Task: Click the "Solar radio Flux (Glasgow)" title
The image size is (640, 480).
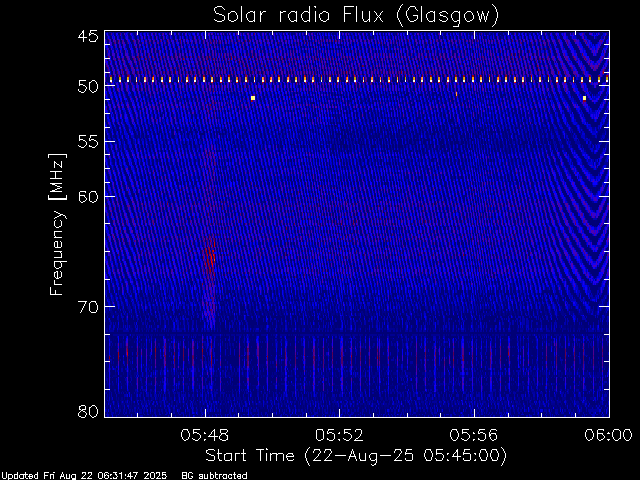Action: (x=356, y=16)
